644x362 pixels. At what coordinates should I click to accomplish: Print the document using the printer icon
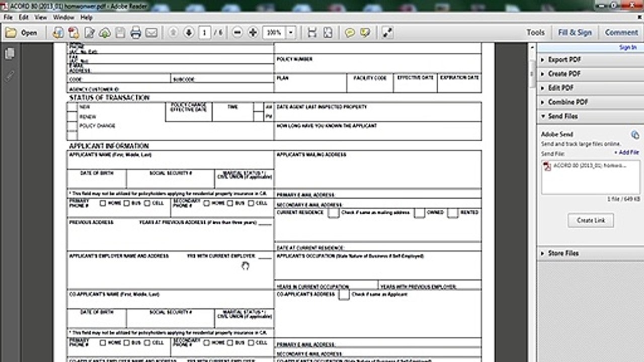(136, 33)
